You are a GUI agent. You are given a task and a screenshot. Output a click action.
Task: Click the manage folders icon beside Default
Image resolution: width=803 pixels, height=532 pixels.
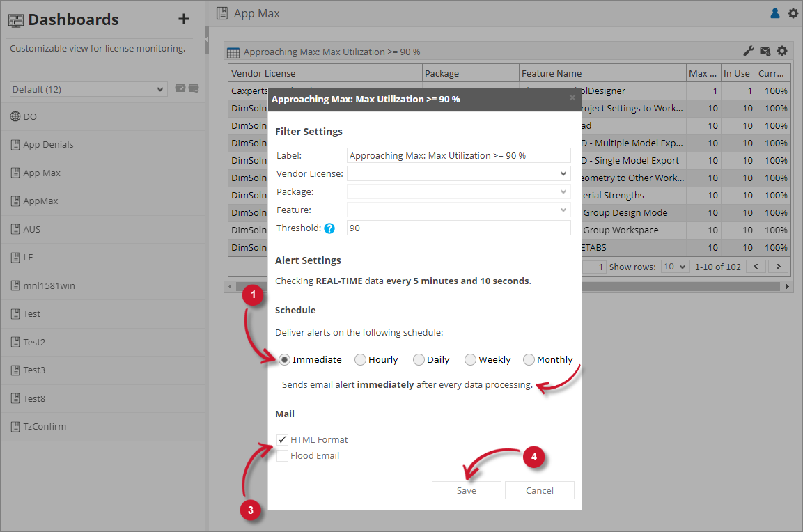coord(194,88)
